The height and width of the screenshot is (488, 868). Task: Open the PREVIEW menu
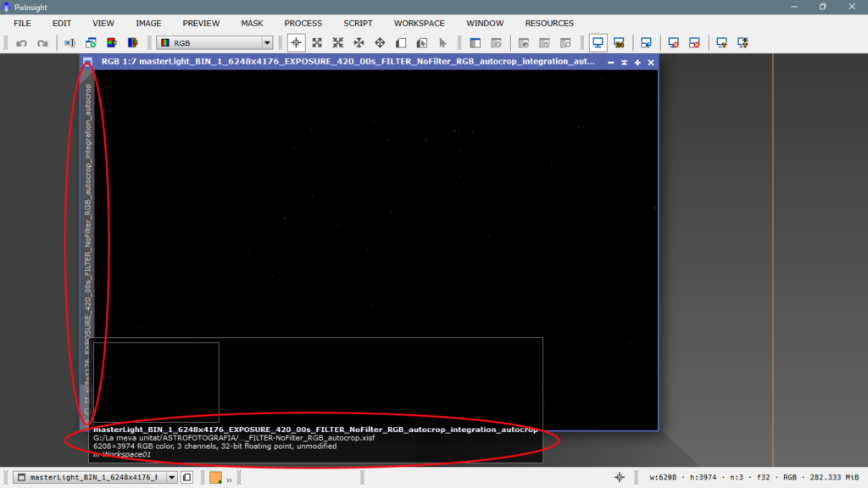202,23
